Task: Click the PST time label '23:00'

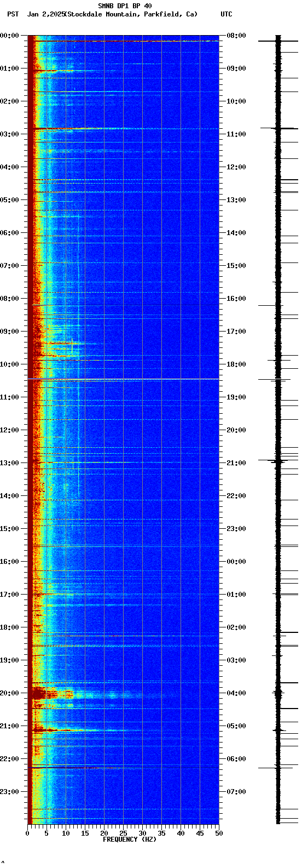Action: point(10,792)
